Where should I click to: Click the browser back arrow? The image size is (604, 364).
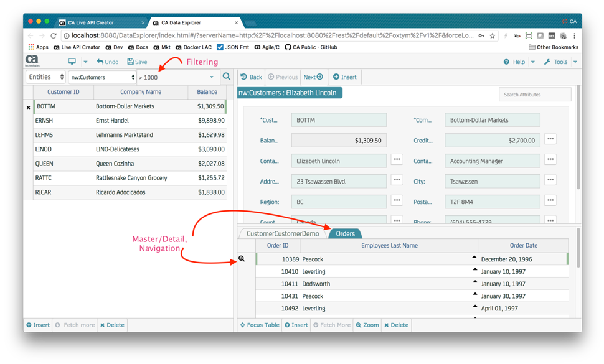31,36
